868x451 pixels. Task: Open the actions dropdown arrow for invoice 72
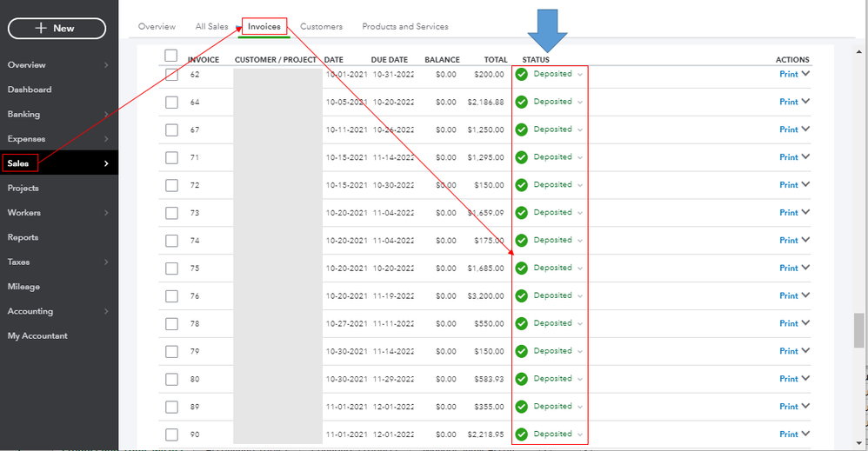(805, 184)
